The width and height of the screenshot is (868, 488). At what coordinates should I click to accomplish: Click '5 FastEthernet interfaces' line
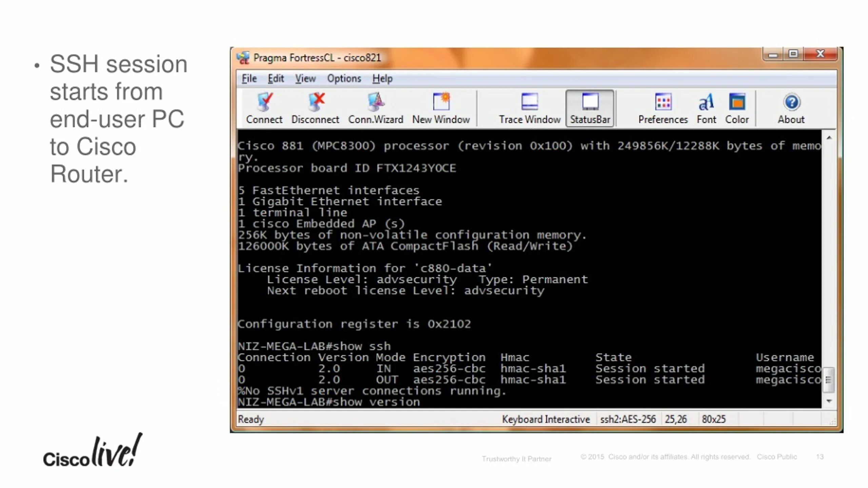[x=329, y=190]
